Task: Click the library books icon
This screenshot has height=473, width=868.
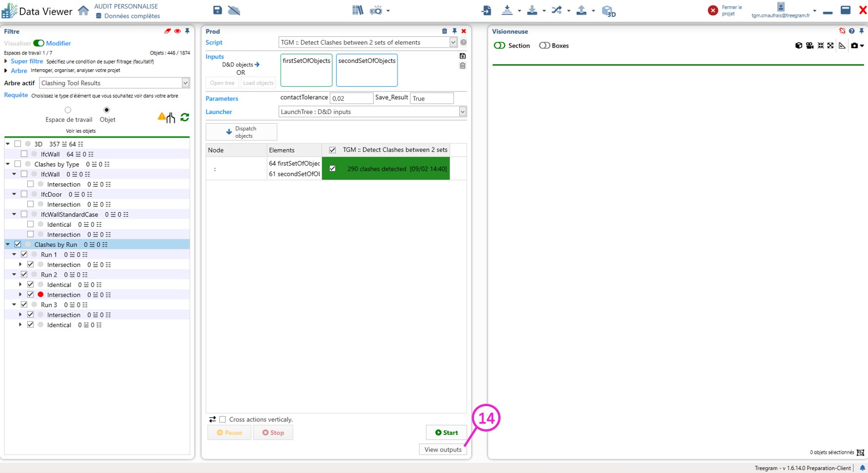Action: point(357,10)
